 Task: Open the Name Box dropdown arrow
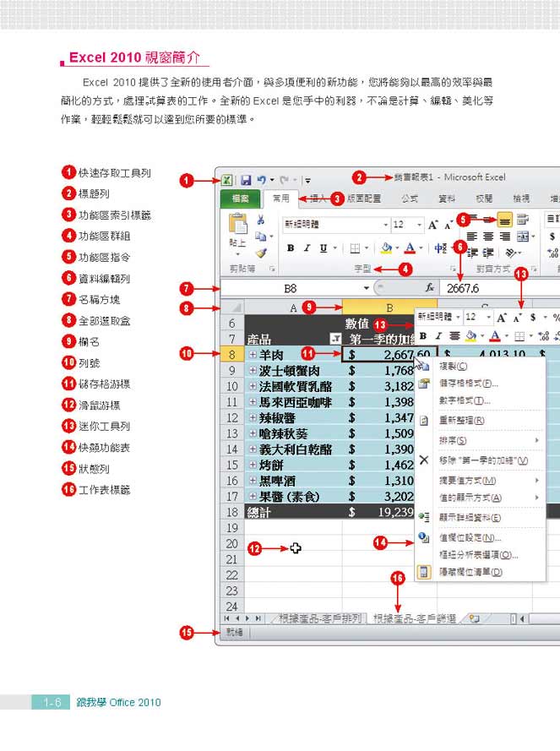point(366,288)
